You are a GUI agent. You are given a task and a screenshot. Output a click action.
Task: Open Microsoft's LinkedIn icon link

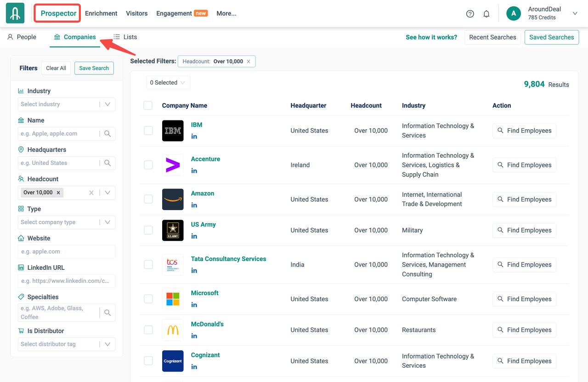194,305
